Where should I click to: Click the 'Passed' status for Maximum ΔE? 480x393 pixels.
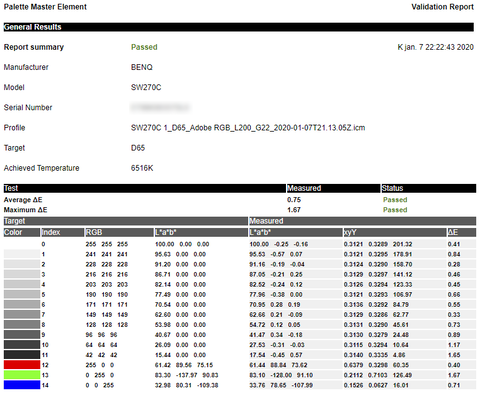[x=395, y=210]
